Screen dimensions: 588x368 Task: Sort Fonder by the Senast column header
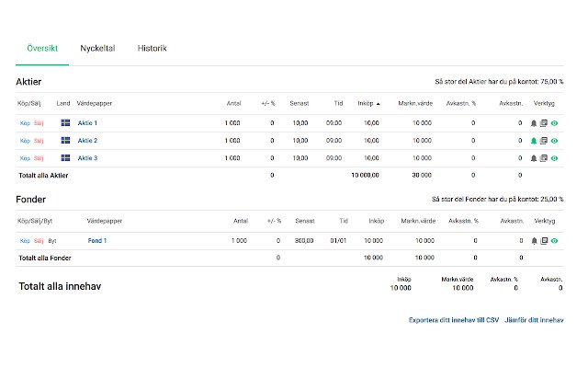pyautogui.click(x=305, y=221)
